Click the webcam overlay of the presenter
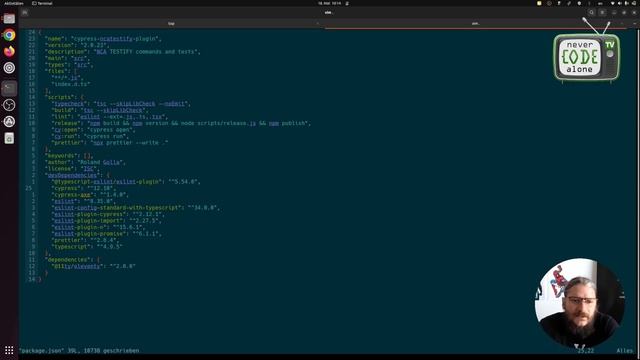The width and height of the screenshot is (640, 360). [x=580, y=302]
